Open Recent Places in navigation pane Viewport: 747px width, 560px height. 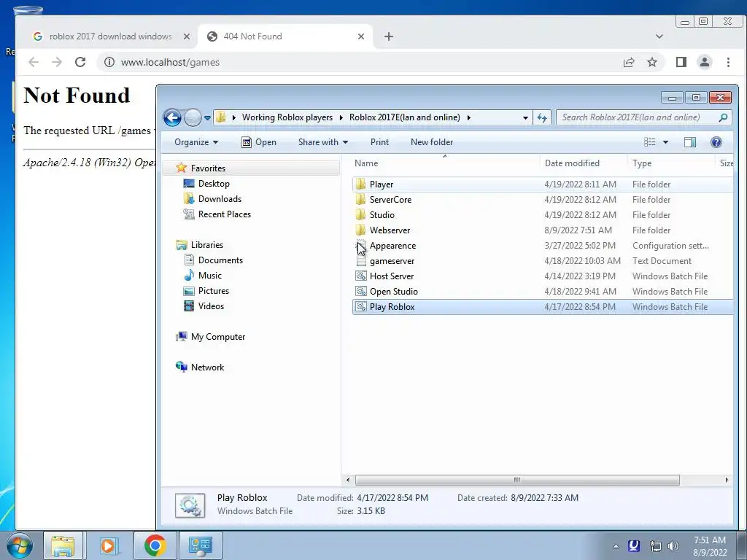tap(225, 214)
